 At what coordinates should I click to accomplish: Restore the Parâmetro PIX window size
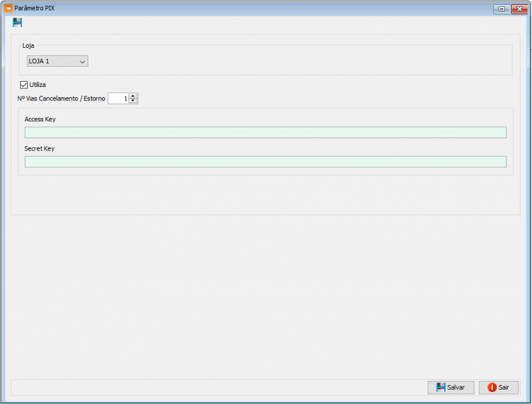pyautogui.click(x=502, y=9)
